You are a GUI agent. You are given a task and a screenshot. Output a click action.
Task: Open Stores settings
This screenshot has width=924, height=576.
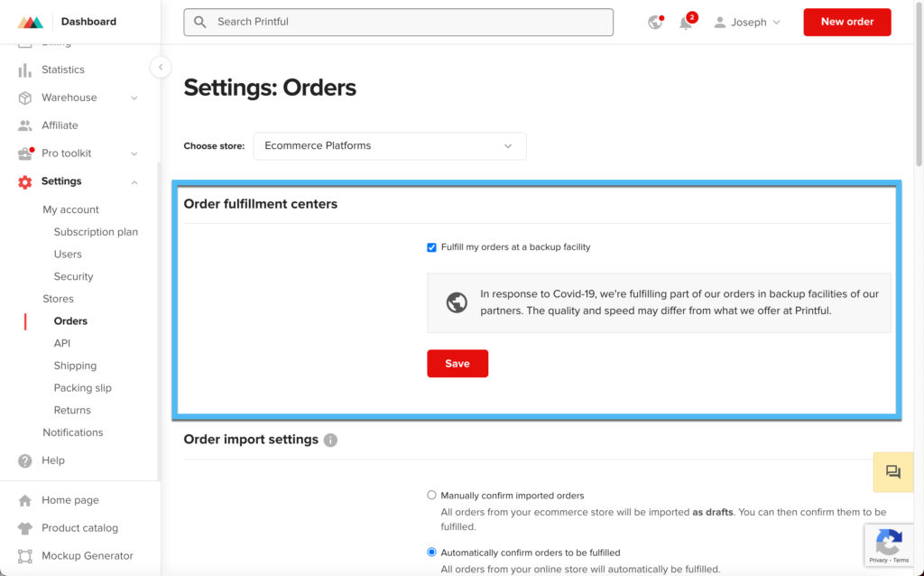click(x=58, y=299)
